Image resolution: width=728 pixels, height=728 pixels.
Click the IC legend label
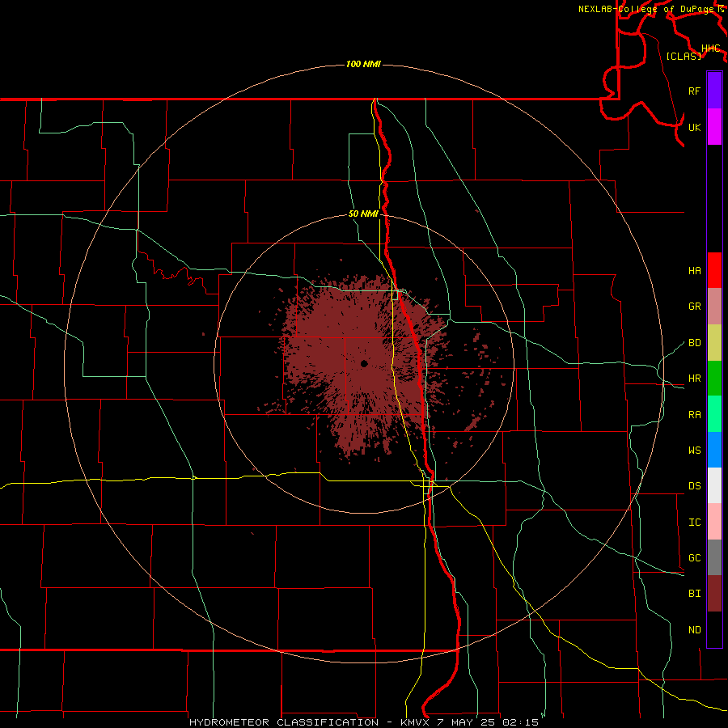pyautogui.click(x=694, y=523)
